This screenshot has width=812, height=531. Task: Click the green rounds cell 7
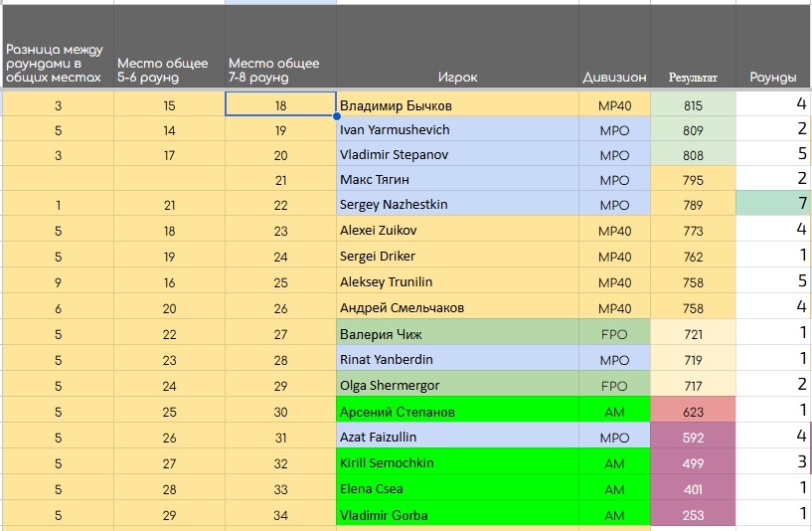pyautogui.click(x=773, y=204)
